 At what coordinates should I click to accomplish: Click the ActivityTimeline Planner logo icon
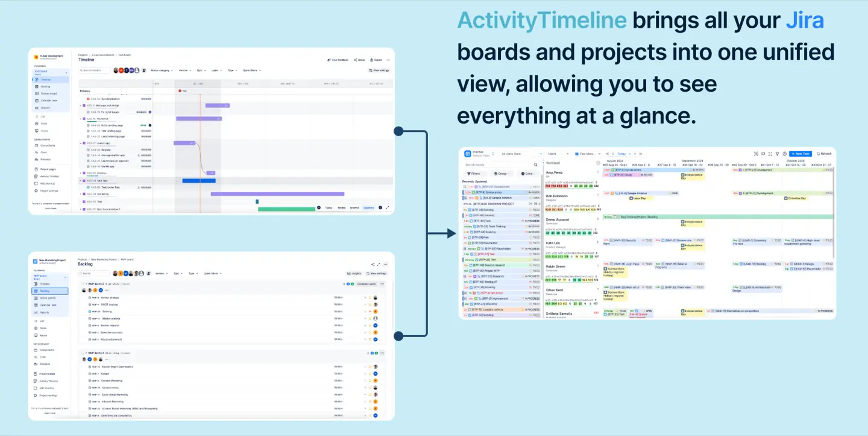[x=467, y=154]
